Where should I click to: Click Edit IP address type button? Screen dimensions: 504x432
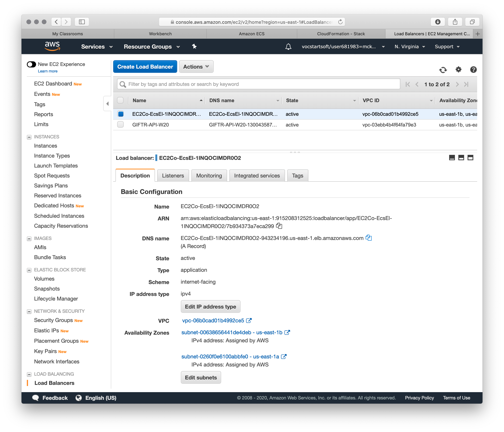[x=210, y=306]
